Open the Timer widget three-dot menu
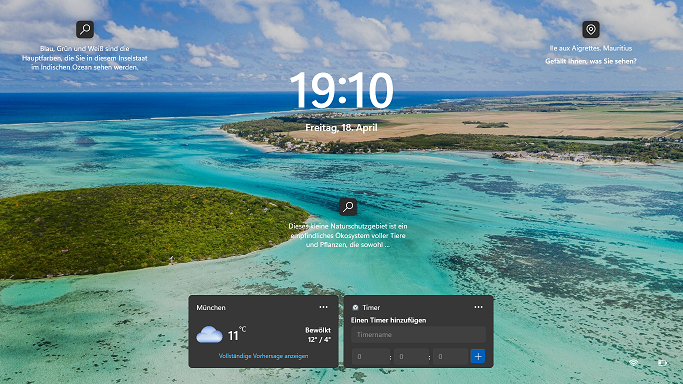The image size is (683, 384). [x=478, y=307]
